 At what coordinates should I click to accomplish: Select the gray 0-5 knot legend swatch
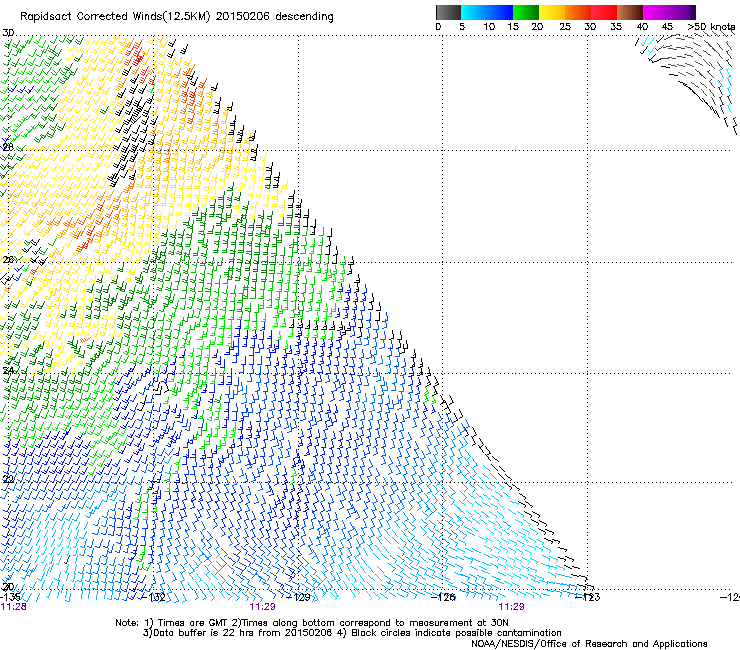(x=448, y=12)
